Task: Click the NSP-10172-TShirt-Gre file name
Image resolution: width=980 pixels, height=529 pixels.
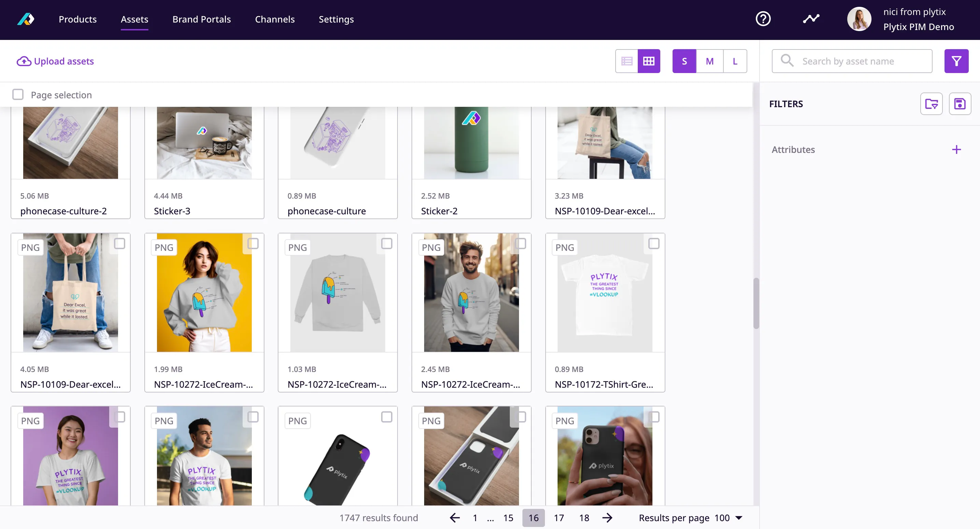Action: pyautogui.click(x=604, y=384)
